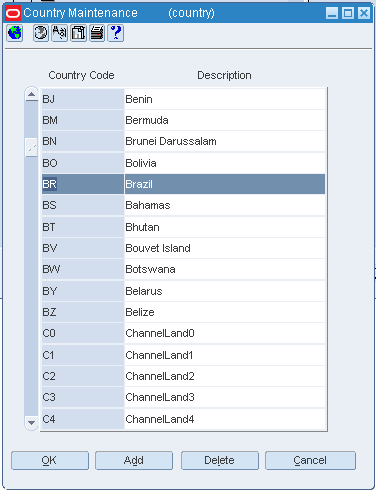Select the Brunei Darussalam description field
This screenshot has height=491, width=376.
point(225,141)
